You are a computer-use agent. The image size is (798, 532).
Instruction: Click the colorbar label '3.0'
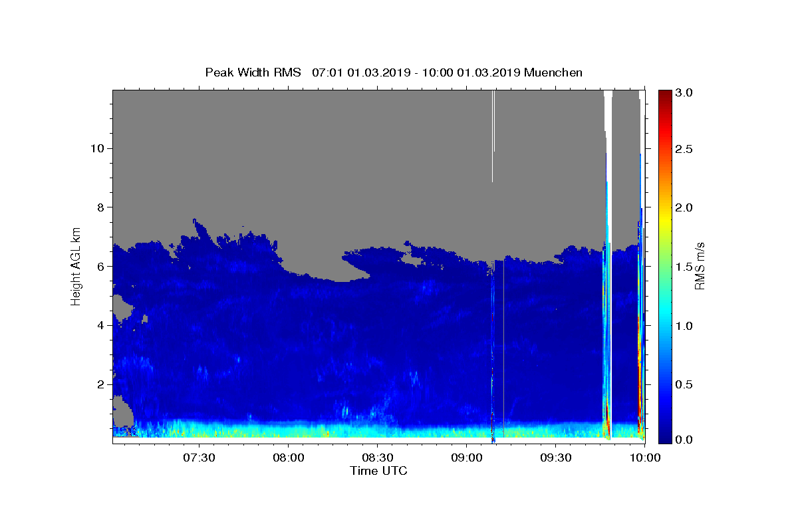[x=684, y=93]
